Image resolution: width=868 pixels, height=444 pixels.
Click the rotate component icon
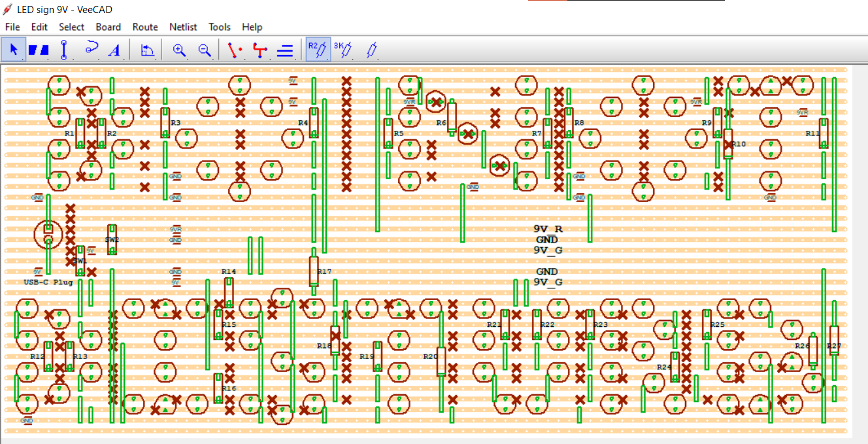tap(147, 50)
